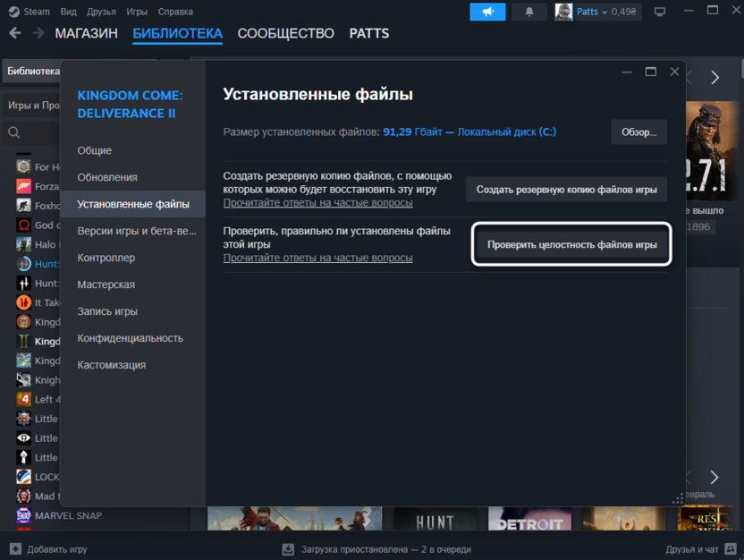Image resolution: width=744 pixels, height=560 pixels.
Task: Open the Друзья menu
Action: [x=101, y=12]
